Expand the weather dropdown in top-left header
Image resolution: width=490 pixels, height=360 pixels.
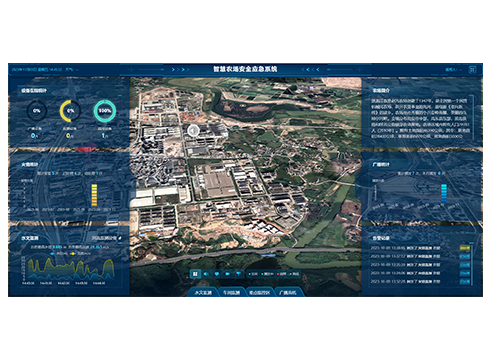click(71, 70)
